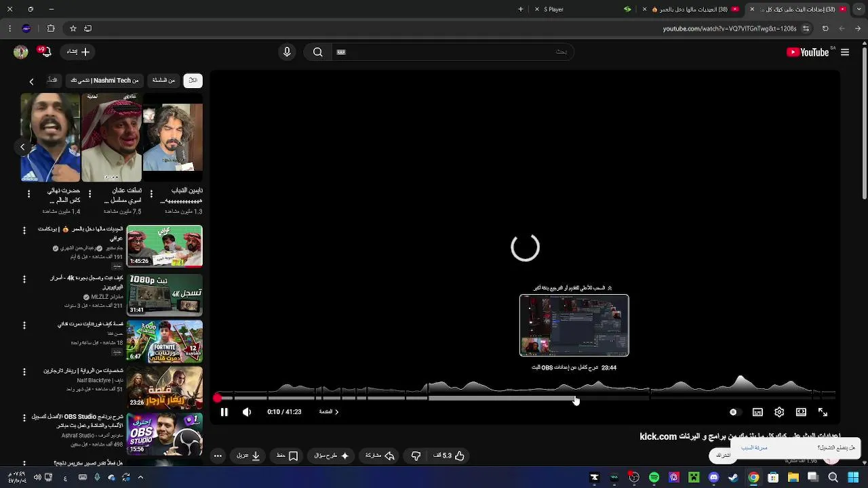868x488 pixels.
Task: Open options menu for Targaryen video
Action: pyautogui.click(x=24, y=371)
